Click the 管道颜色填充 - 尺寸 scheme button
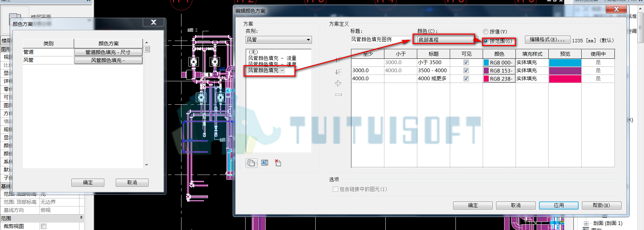 (108, 52)
